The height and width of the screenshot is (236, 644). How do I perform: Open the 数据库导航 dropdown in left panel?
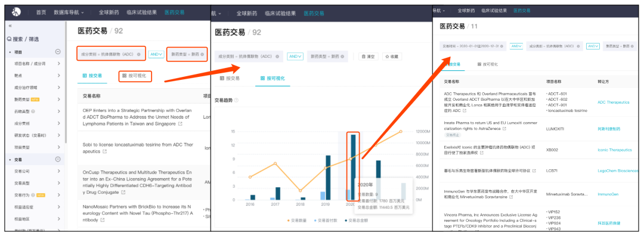pos(69,13)
